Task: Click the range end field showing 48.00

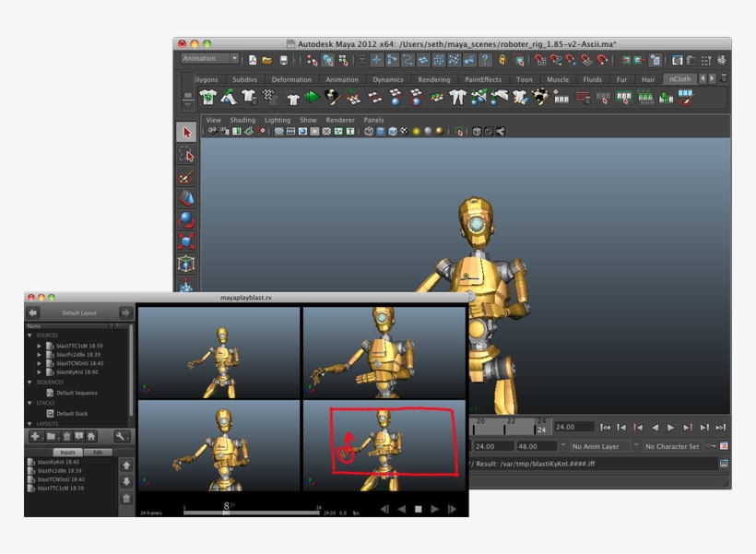Action: click(x=536, y=446)
